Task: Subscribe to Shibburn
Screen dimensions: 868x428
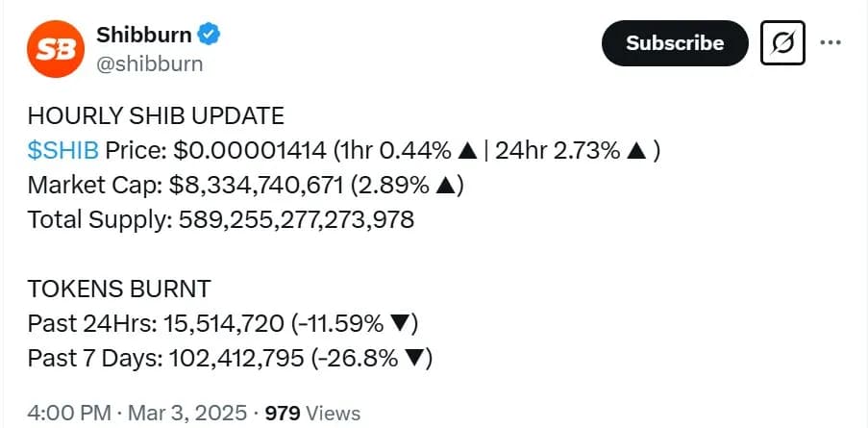Action: [675, 43]
